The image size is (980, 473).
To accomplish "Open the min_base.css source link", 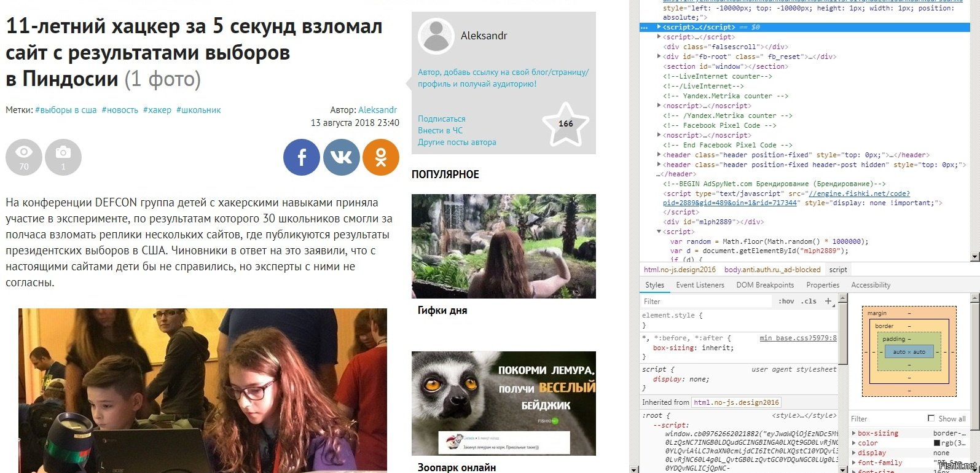I will pos(798,338).
